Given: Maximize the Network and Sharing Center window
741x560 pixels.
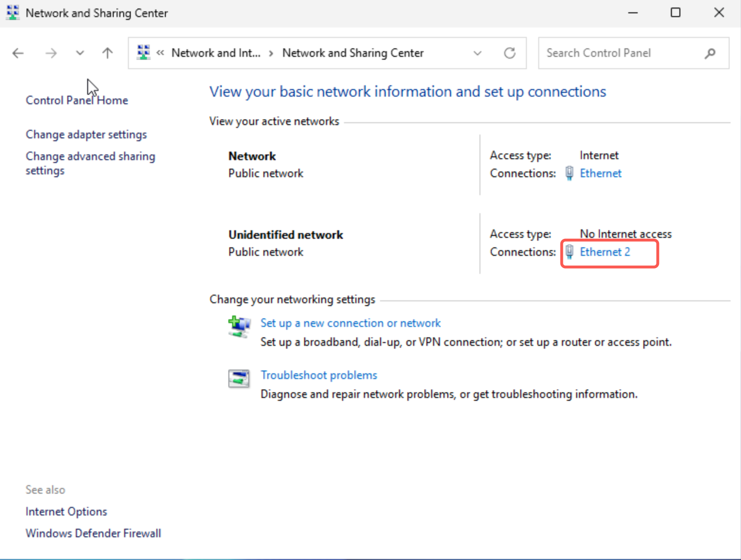Looking at the screenshot, I should point(676,13).
